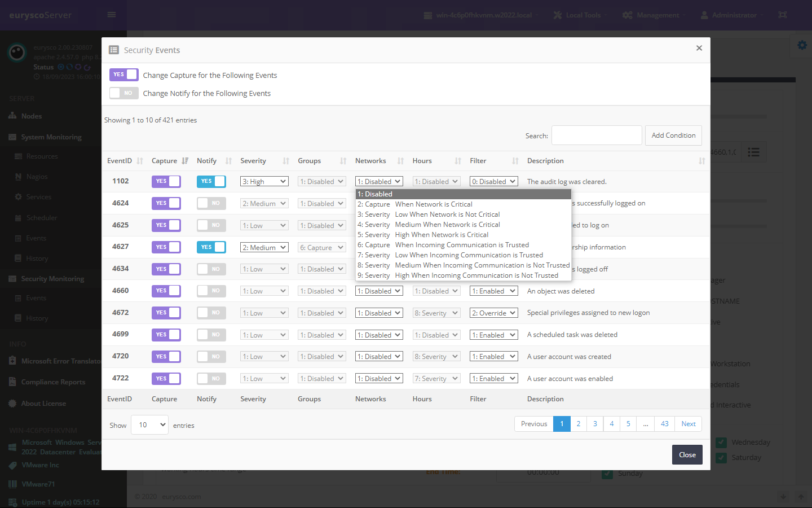
Task: Sort by Capture column icon
Action: coord(185,161)
